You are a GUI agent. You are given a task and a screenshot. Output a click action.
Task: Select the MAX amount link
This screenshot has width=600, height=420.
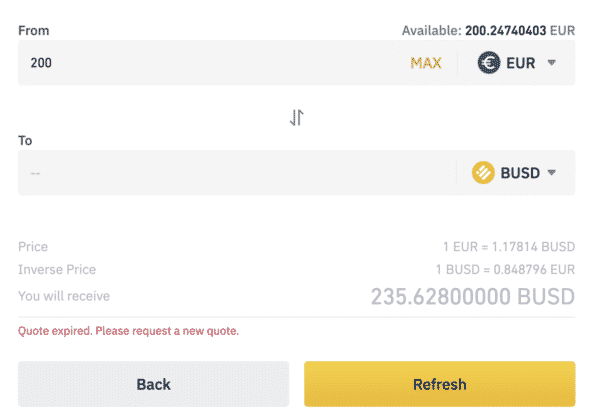[x=426, y=63]
